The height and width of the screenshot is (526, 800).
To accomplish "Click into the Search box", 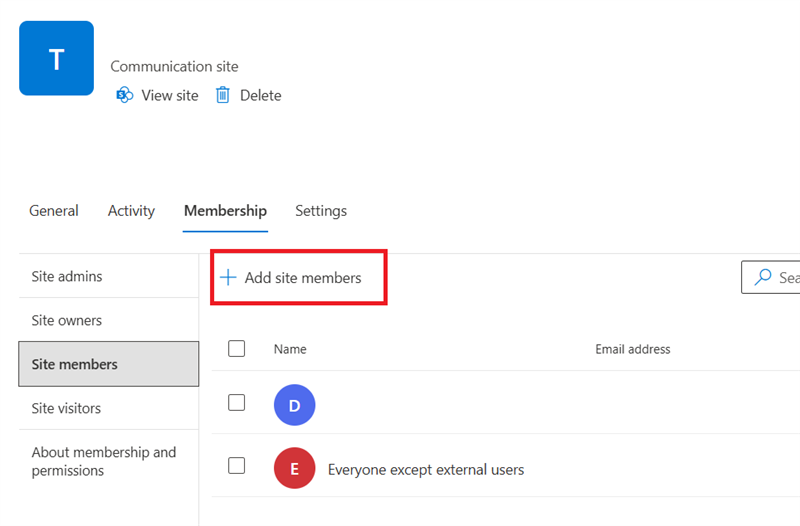I will click(770, 277).
